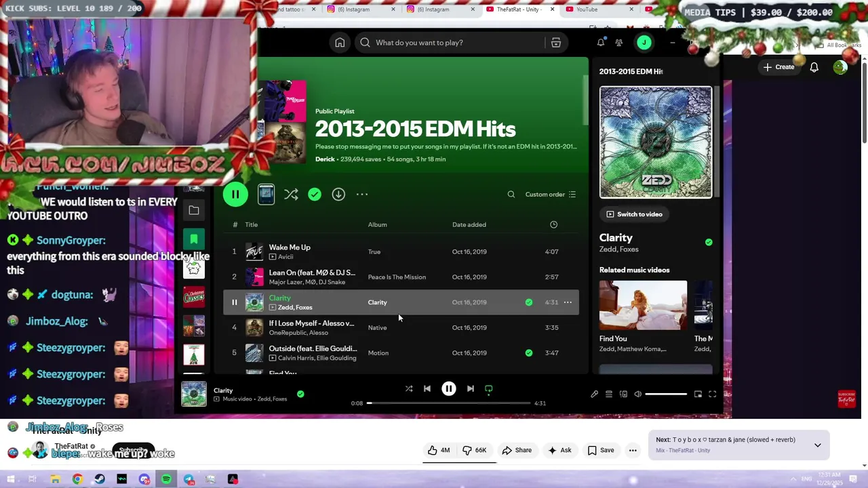Screen dimensions: 868x488
Task: Search within the playlist using the magnifier
Action: pyautogui.click(x=511, y=195)
